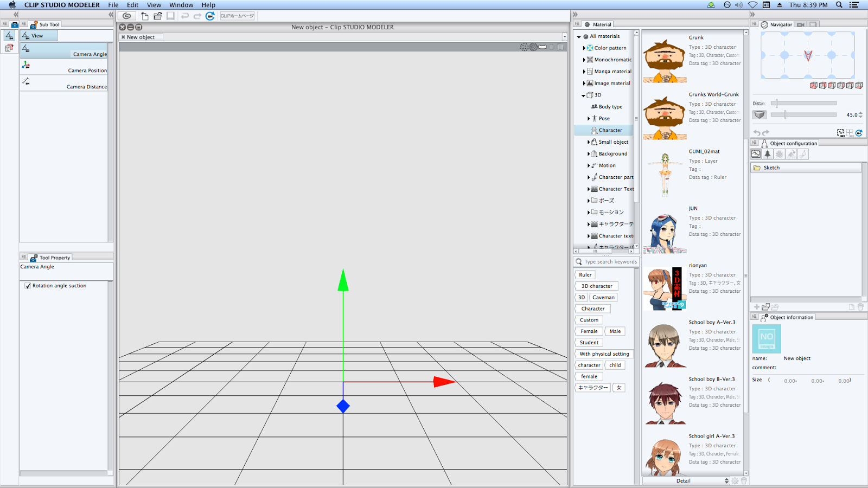868x488 pixels.
Task: Switch to wireframe sphere display mode
Action: point(534,47)
